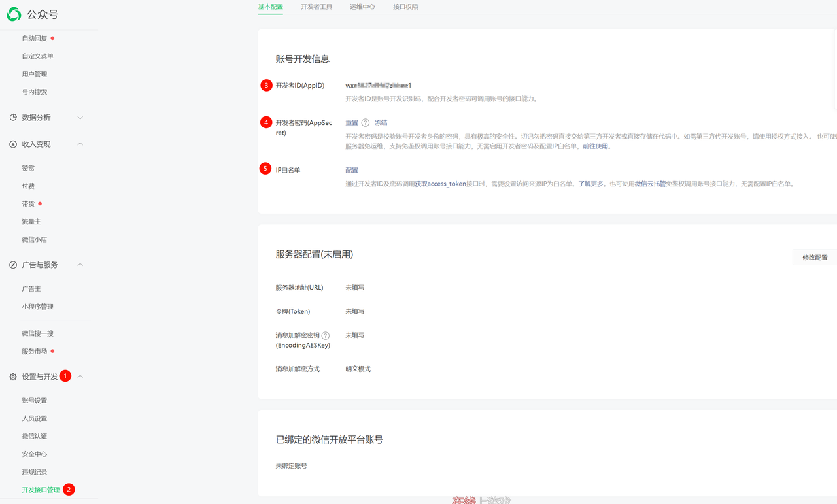Click the WeChat 公众号 logo icon
The image size is (837, 504).
(14, 14)
